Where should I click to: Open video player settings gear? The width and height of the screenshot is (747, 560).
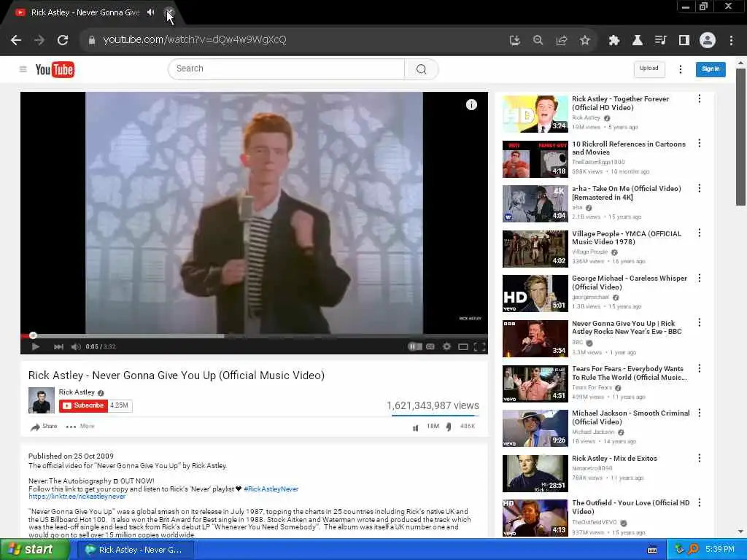click(x=446, y=346)
